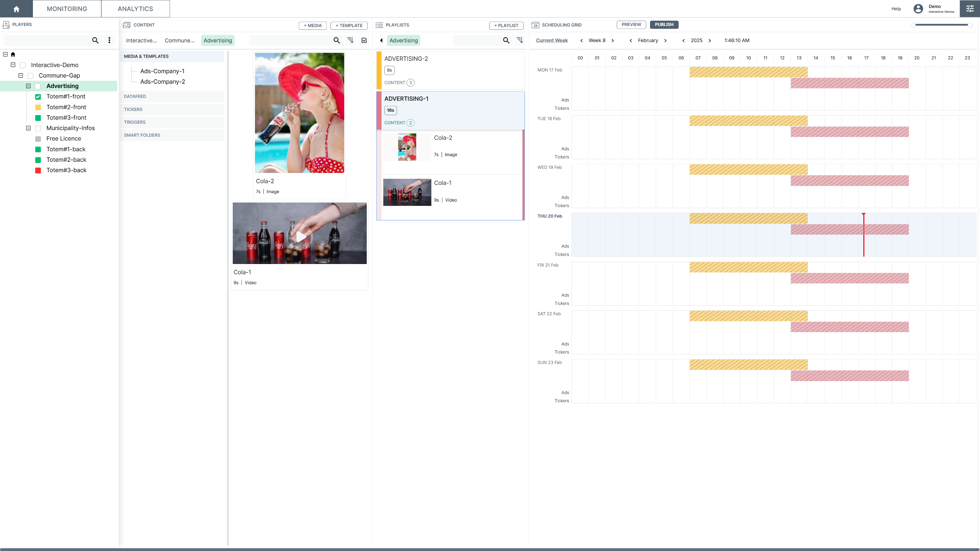Uncheck the Totem#1-front checkbox

tap(38, 97)
